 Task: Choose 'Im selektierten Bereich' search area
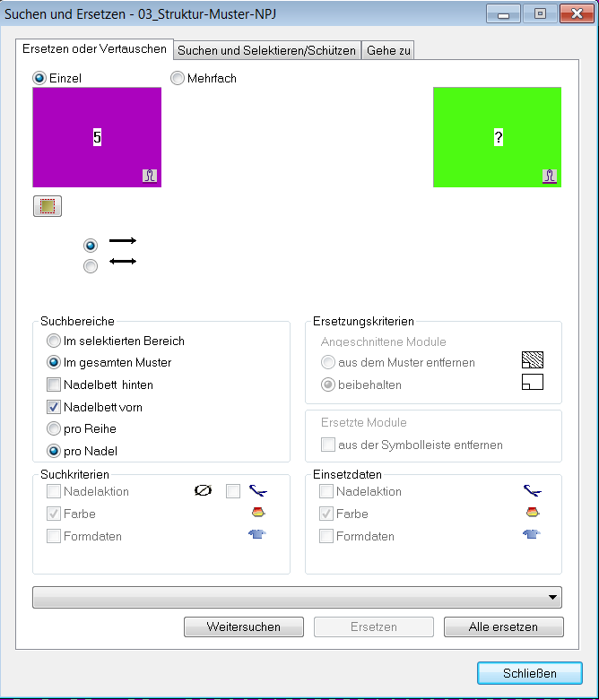[x=54, y=341]
